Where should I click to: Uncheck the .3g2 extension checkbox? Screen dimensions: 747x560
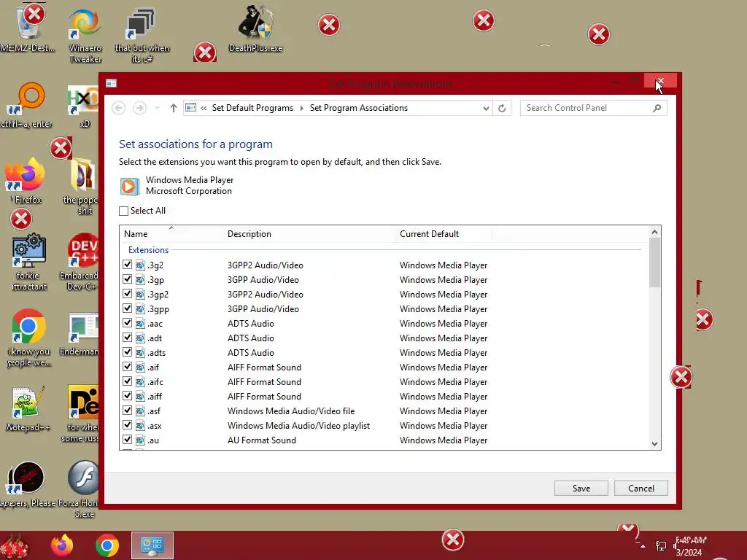pyautogui.click(x=127, y=265)
